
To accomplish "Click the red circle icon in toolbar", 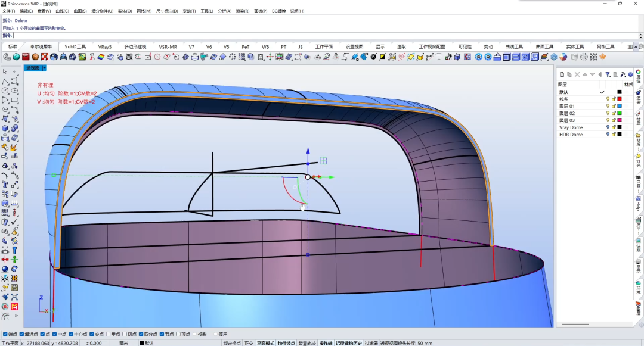I will point(157,57).
